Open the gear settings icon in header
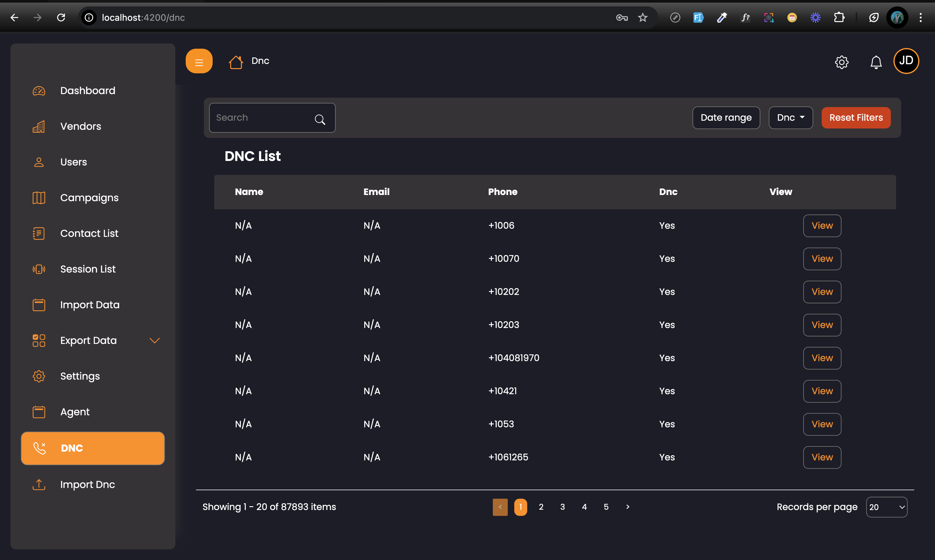The image size is (935, 560). click(x=841, y=62)
